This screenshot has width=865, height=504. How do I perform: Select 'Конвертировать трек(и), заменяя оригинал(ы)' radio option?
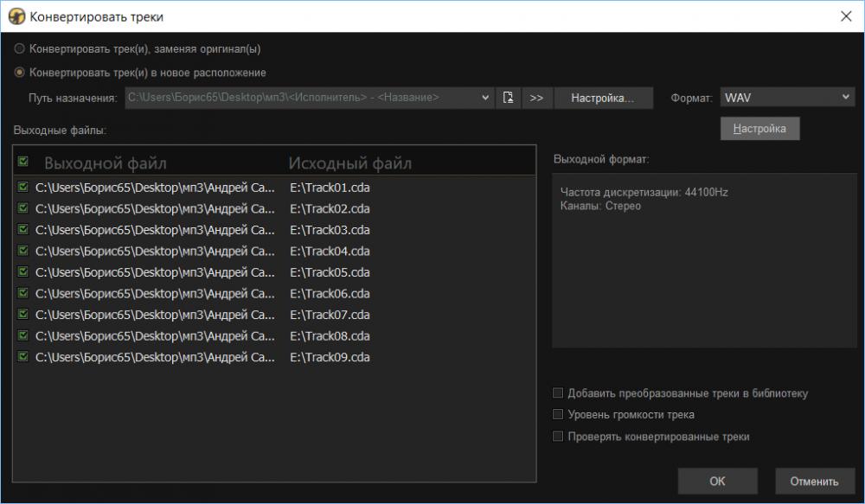(x=19, y=48)
